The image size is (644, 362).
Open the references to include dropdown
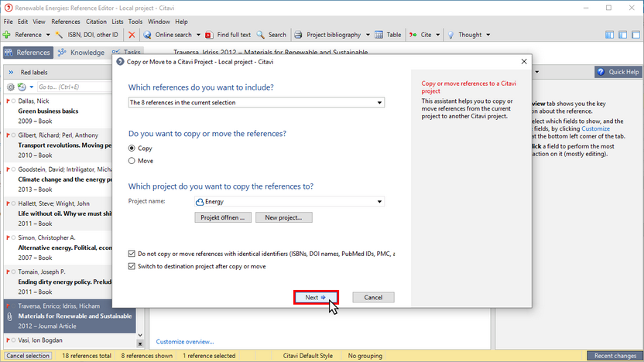click(x=256, y=103)
